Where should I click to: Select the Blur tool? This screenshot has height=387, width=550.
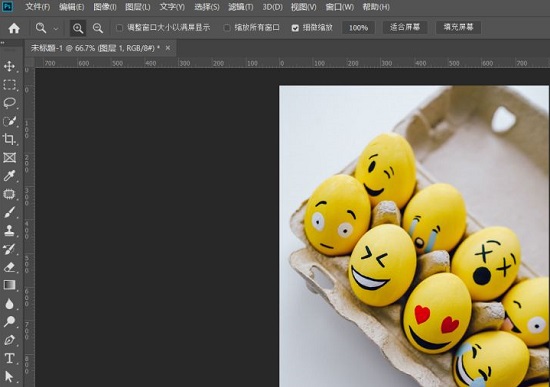coord(9,303)
